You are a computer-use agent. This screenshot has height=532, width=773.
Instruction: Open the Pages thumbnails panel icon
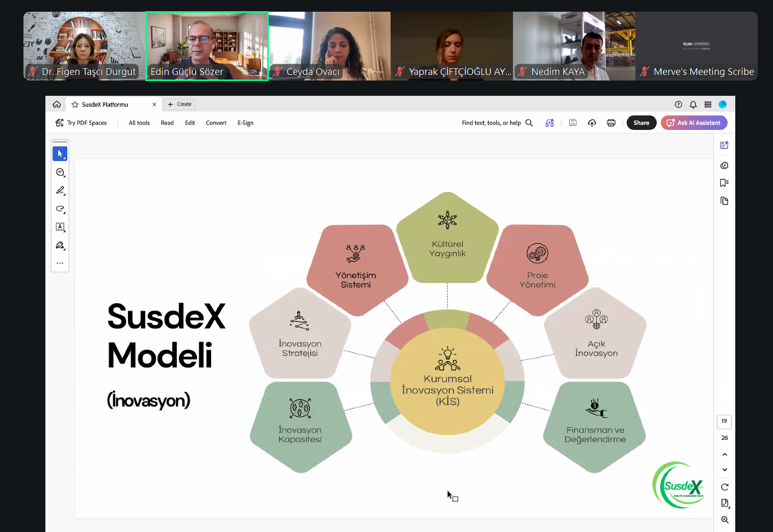[x=724, y=201]
